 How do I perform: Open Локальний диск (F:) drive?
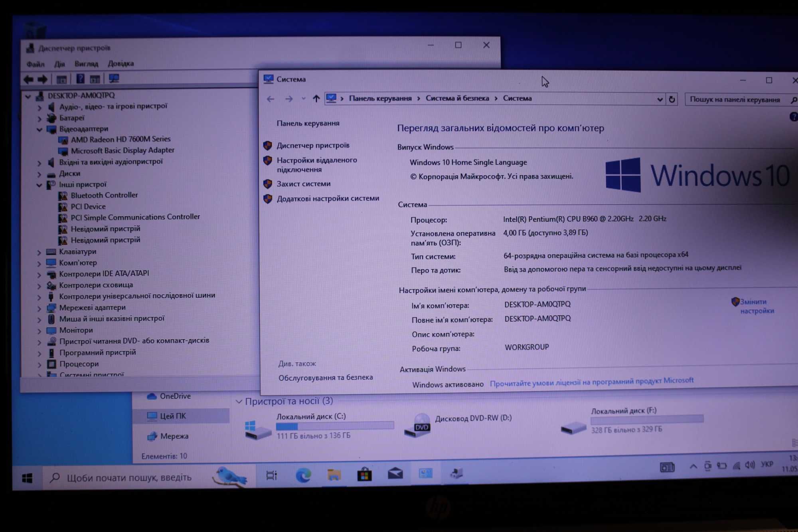[x=632, y=421]
